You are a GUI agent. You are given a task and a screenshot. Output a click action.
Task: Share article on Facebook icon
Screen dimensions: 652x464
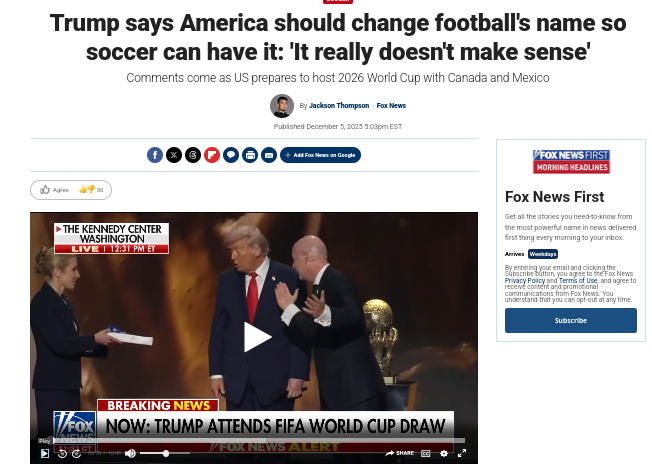coord(155,155)
